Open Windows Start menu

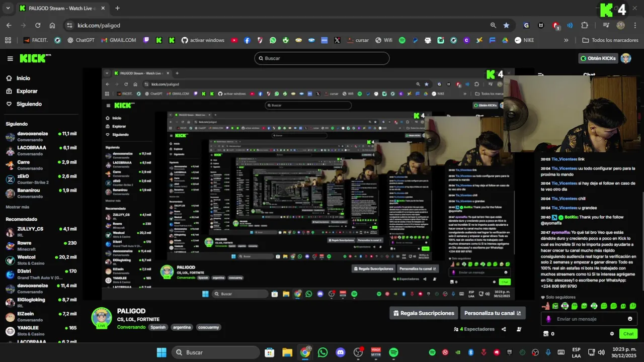(x=162, y=352)
